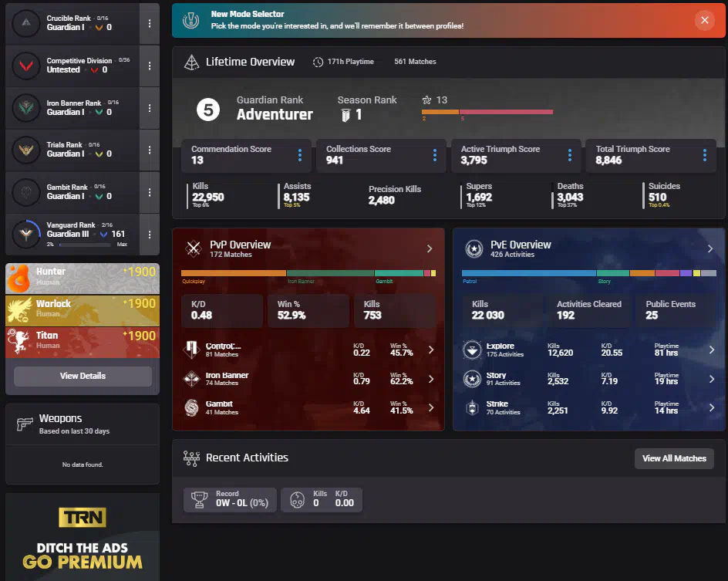Click the Lifetime Overview pyramid icon

pyautogui.click(x=192, y=62)
